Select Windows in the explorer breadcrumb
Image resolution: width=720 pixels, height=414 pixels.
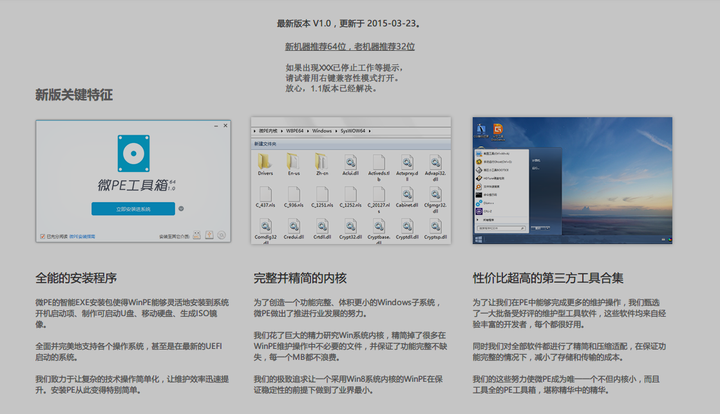coord(322,131)
